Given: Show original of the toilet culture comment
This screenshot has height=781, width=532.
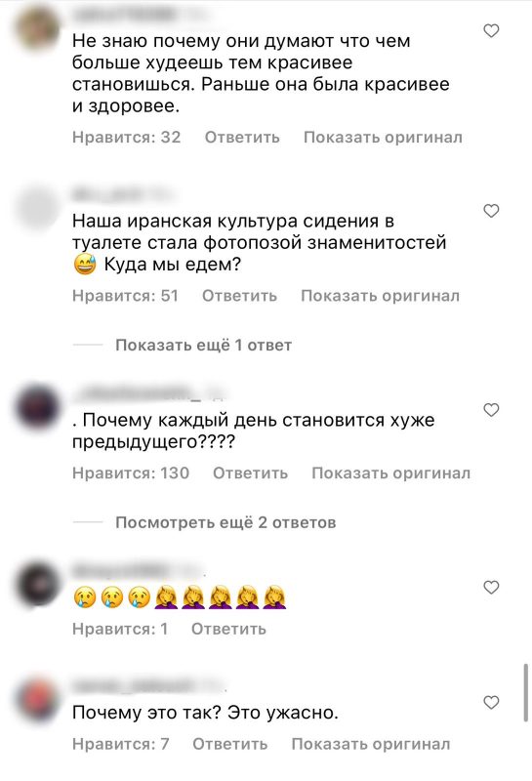Looking at the screenshot, I should click(380, 296).
